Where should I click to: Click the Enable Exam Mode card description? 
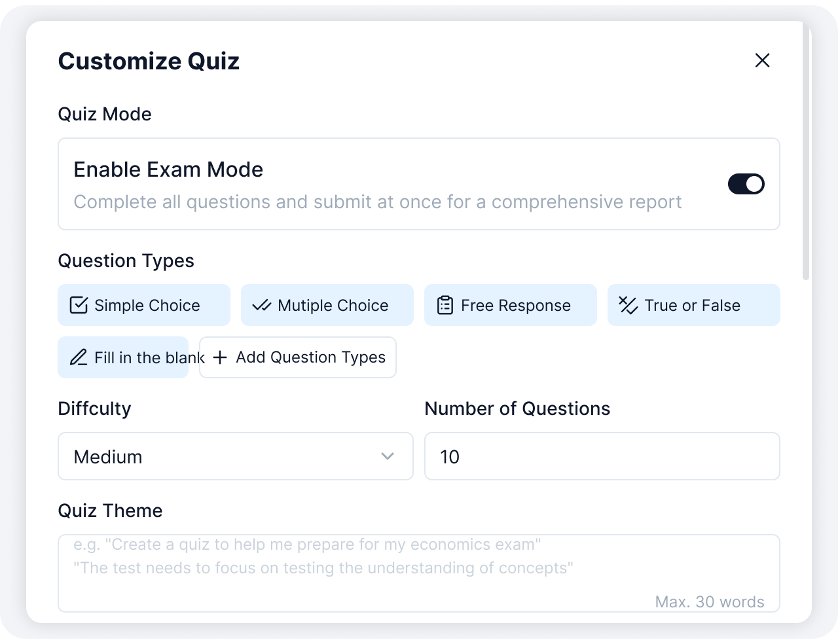378,202
